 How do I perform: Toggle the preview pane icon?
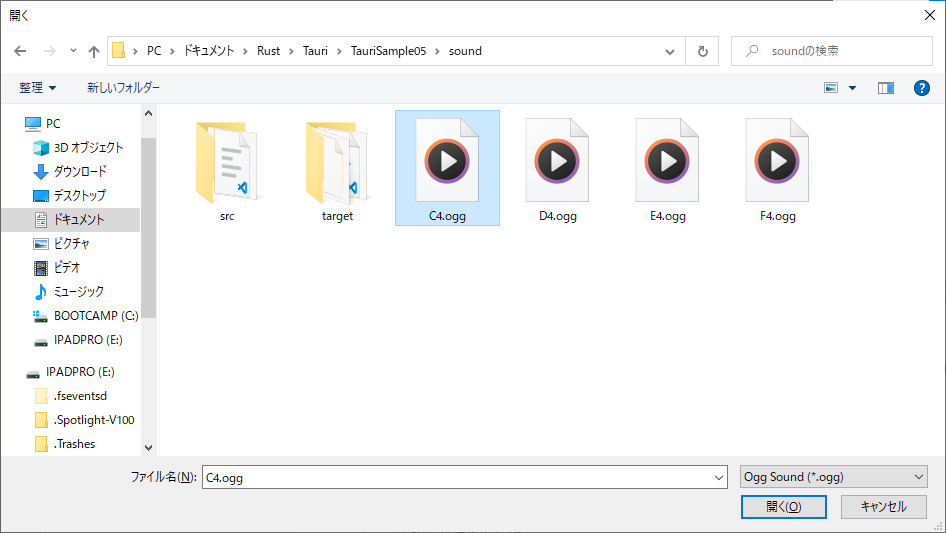[x=886, y=88]
